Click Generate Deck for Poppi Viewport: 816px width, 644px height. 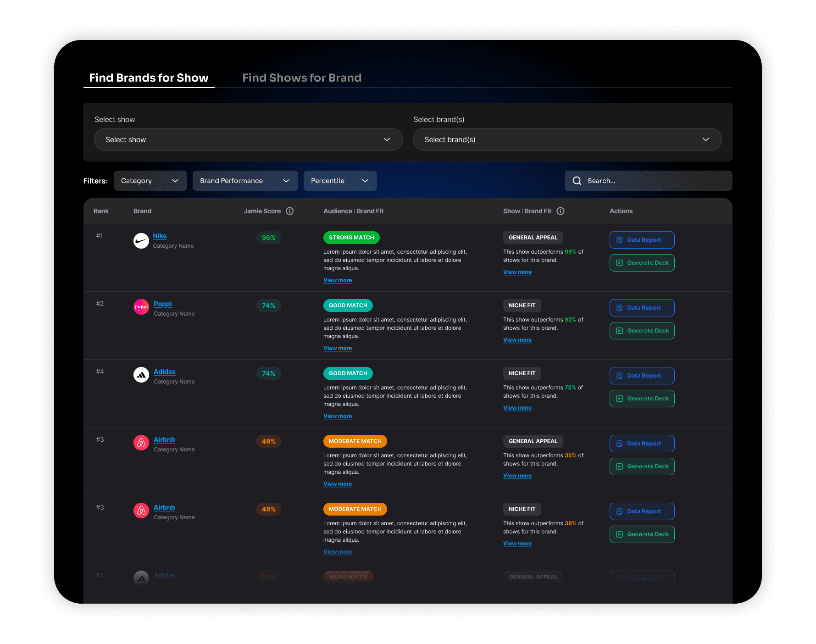pos(642,331)
